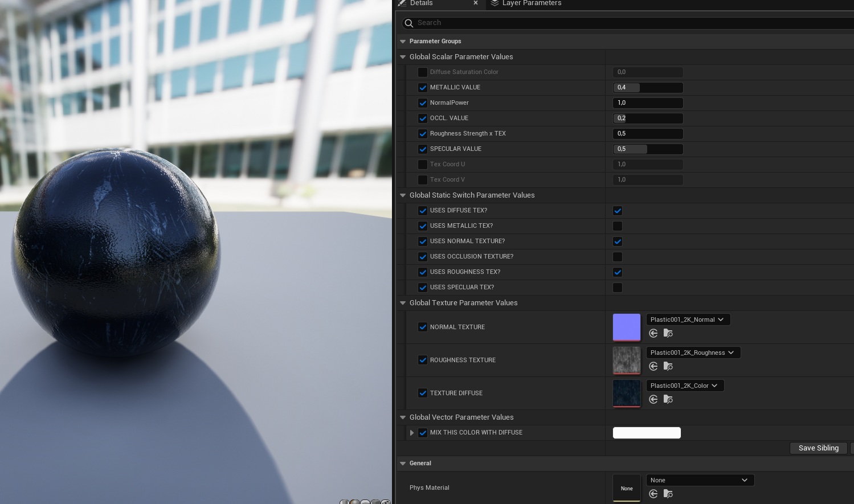This screenshot has height=504, width=854.
Task: Click OCCL. VALUE slider field
Action: point(648,118)
